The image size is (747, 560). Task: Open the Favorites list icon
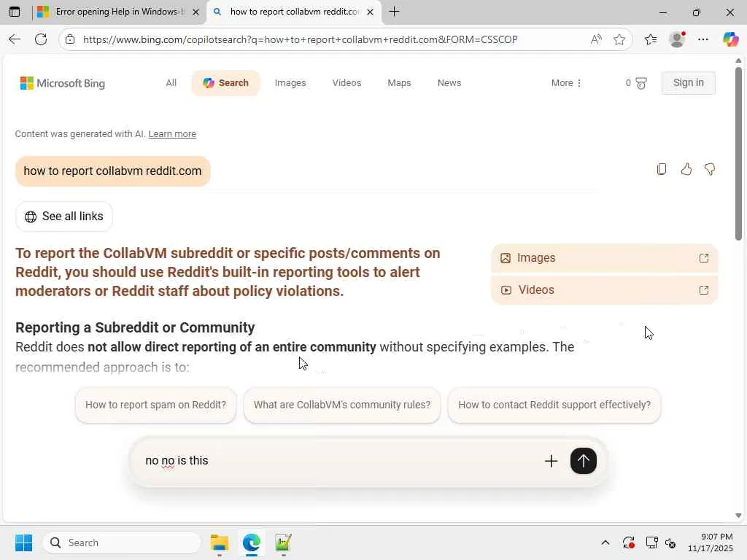coord(651,39)
